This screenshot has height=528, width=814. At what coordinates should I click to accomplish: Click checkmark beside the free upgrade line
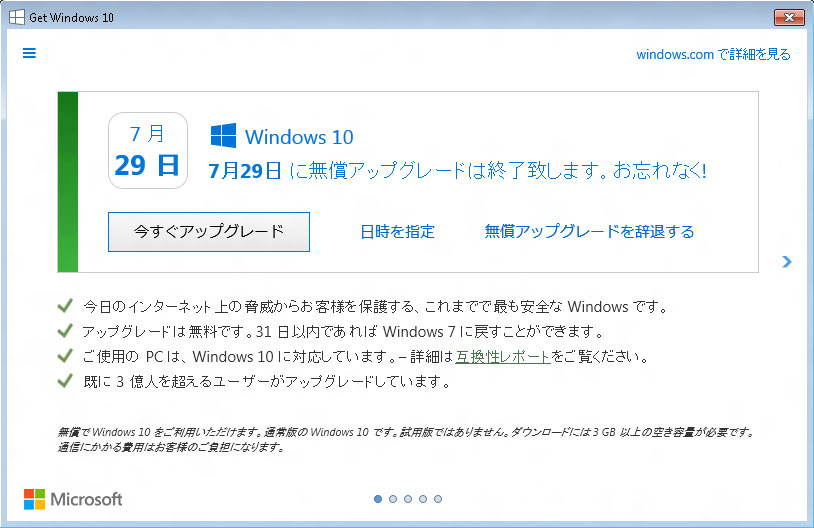pyautogui.click(x=66, y=331)
